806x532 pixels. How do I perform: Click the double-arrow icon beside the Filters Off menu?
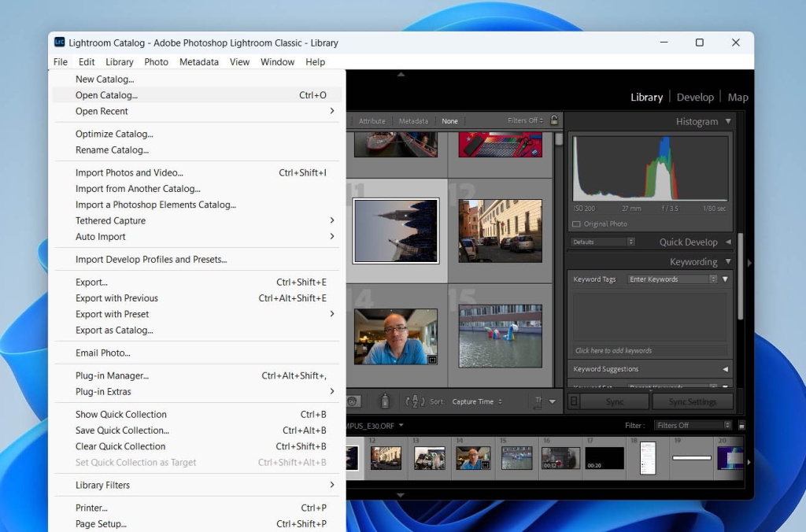(542, 121)
